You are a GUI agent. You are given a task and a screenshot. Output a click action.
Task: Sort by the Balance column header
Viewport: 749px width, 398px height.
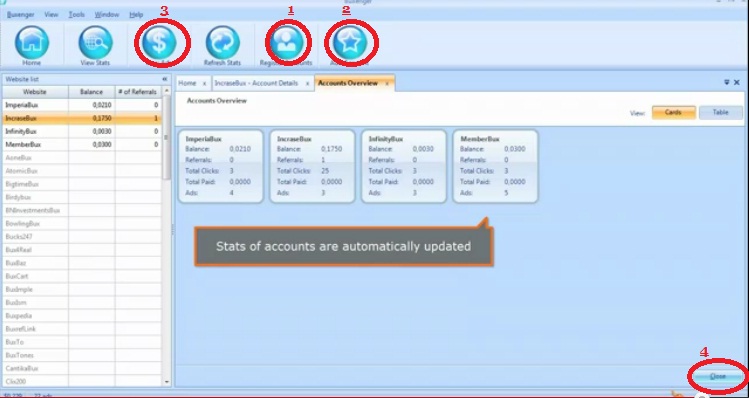(92, 92)
